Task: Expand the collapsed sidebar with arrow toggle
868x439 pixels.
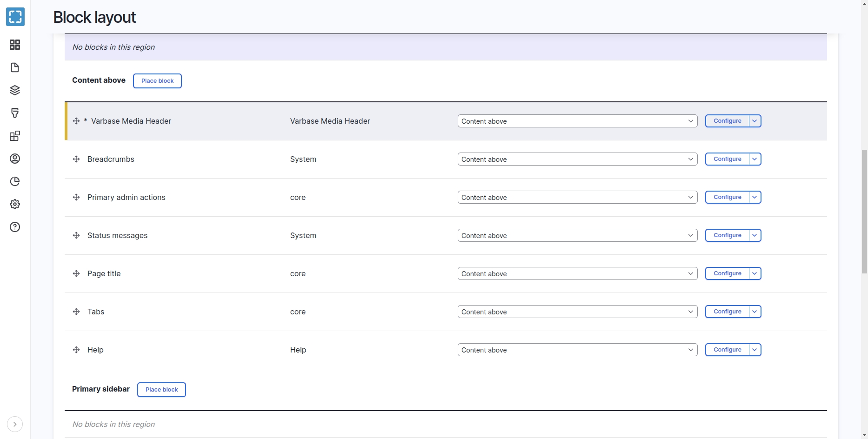Action: click(x=15, y=424)
